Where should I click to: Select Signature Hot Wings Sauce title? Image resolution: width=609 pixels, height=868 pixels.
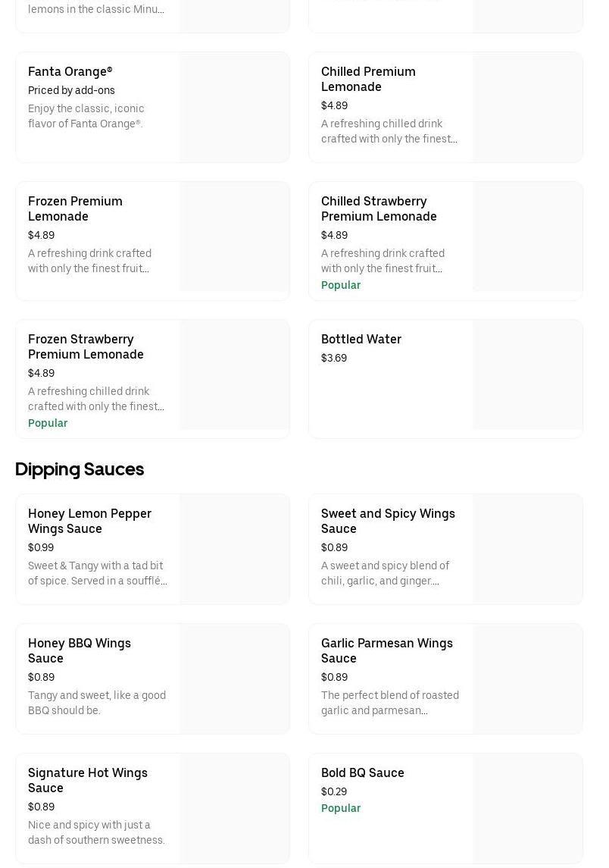pyautogui.click(x=88, y=780)
